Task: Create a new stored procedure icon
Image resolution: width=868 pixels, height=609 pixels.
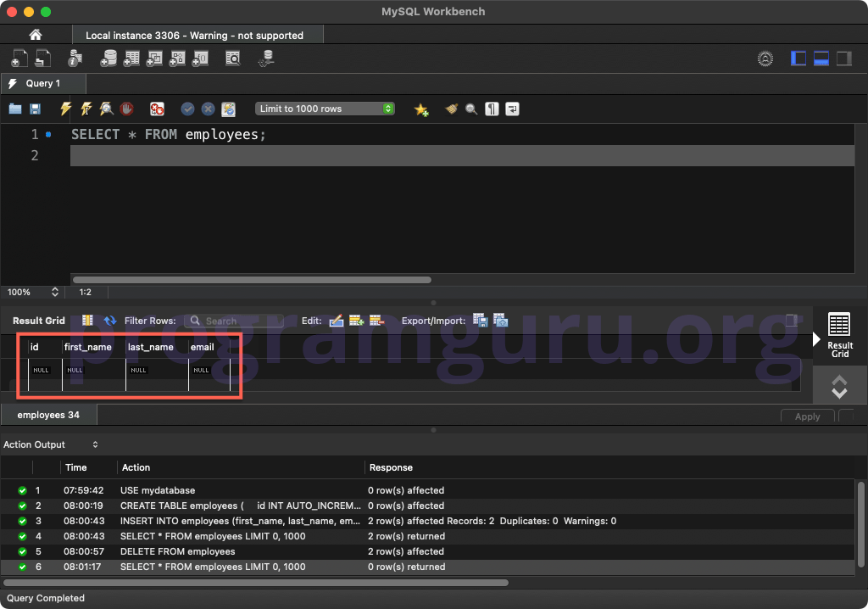Action: [177, 59]
